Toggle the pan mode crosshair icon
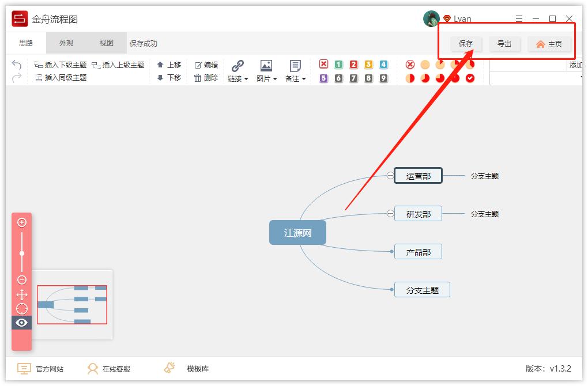The height and width of the screenshot is (386, 588). point(21,294)
